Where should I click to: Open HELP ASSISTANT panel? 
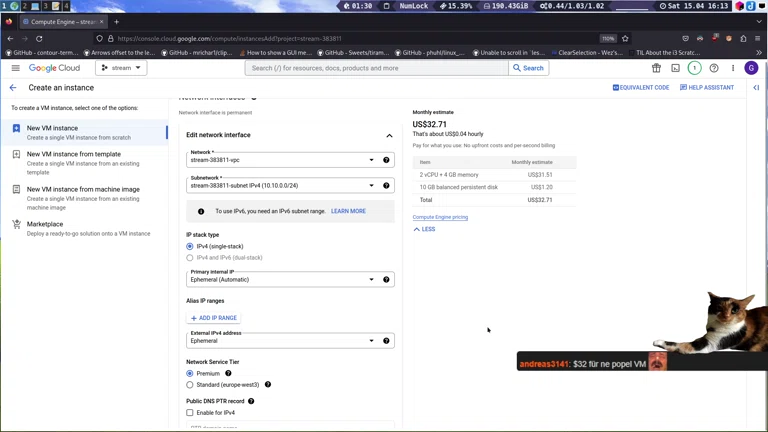pyautogui.click(x=707, y=88)
